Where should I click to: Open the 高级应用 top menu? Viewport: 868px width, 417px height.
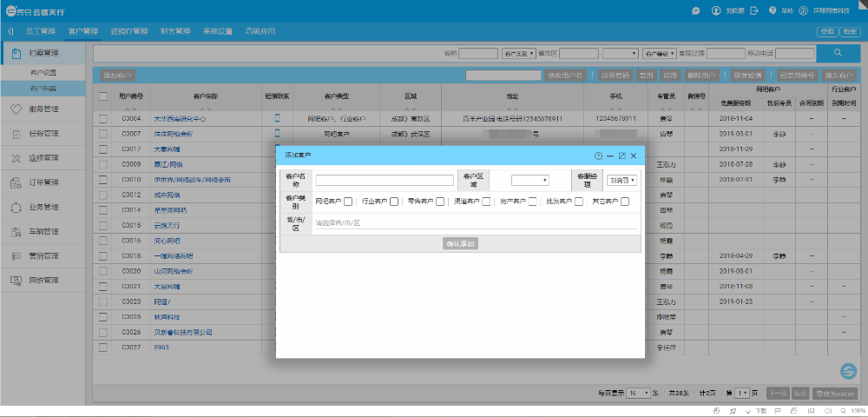pyautogui.click(x=260, y=31)
